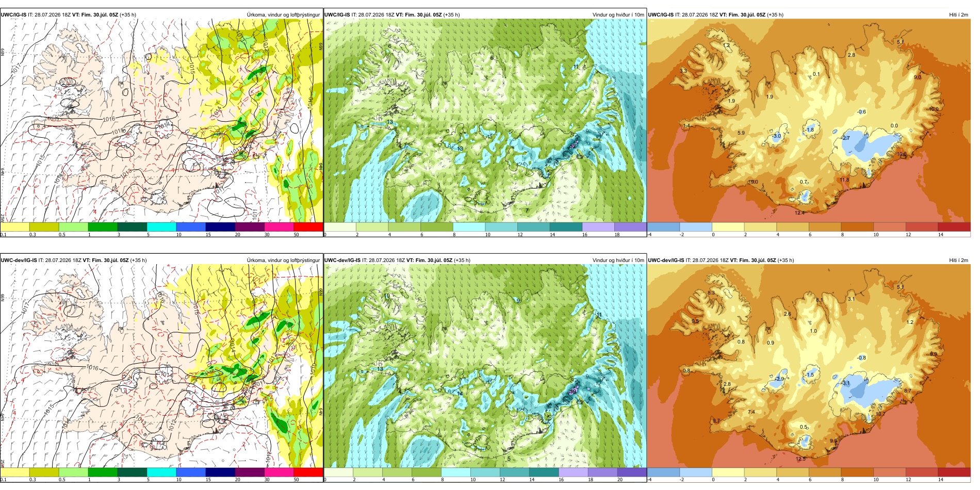Pick the dark red 14 swatch in UWC temperature legend
980x490 pixels.
(954, 226)
